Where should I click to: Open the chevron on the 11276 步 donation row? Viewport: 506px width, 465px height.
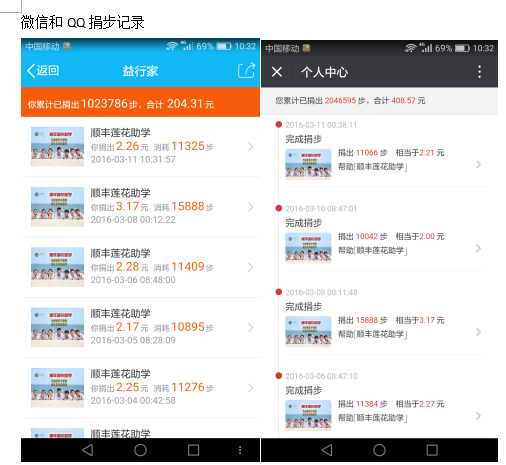pyautogui.click(x=251, y=388)
